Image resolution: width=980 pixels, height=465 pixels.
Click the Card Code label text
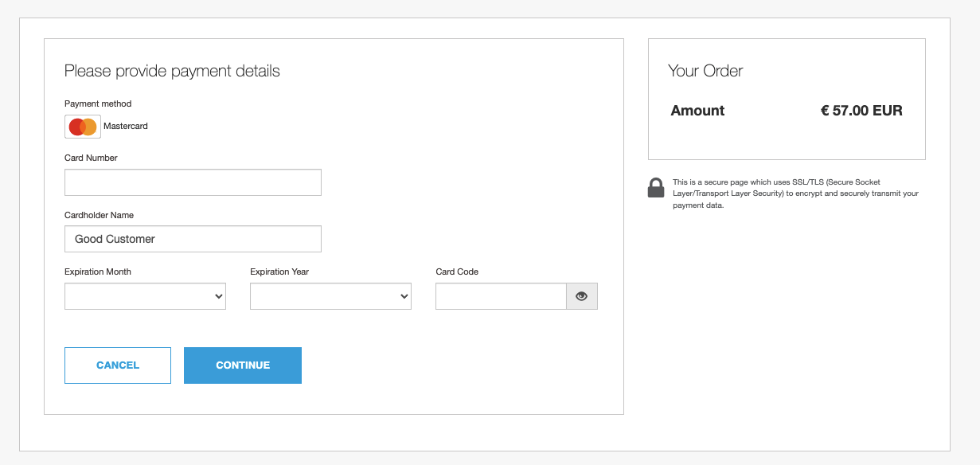tap(457, 272)
